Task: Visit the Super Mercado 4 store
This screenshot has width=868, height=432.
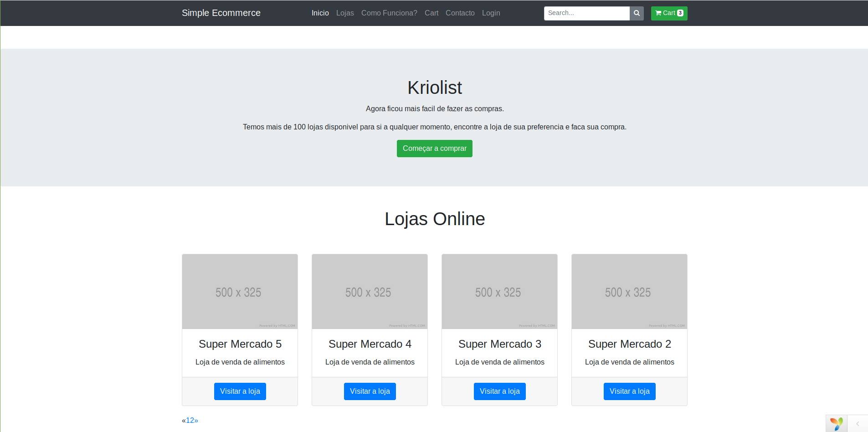Action: [x=370, y=391]
